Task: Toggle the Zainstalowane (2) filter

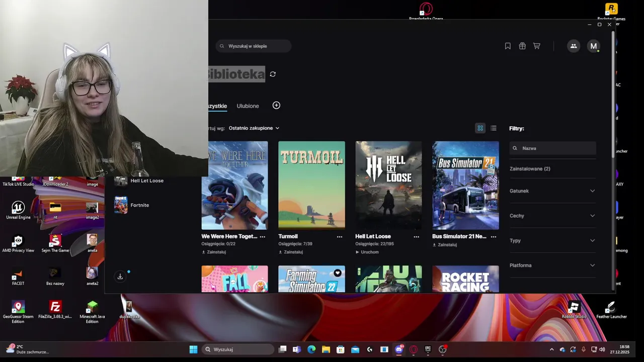Action: pos(530,169)
